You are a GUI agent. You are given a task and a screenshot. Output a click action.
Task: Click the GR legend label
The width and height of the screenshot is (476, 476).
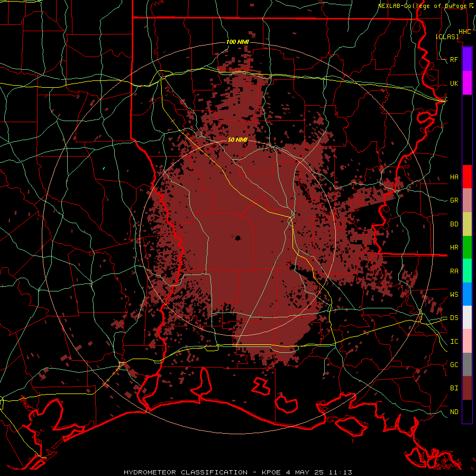coord(454,200)
